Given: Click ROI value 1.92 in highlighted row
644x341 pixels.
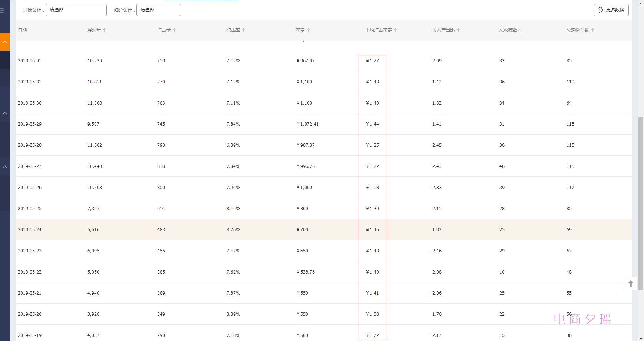Looking at the screenshot, I should [437, 230].
